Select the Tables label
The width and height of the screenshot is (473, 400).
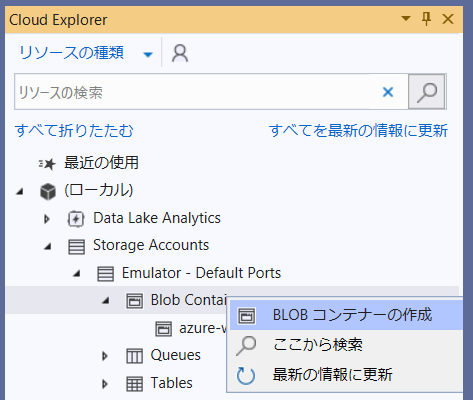[x=171, y=383]
